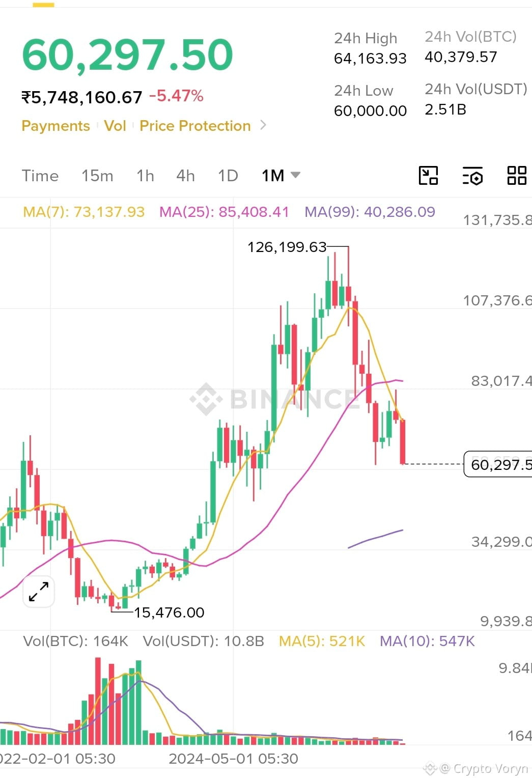Tap the 24h Low value 60,000.00
This screenshot has height=781, width=532.
pos(370,110)
